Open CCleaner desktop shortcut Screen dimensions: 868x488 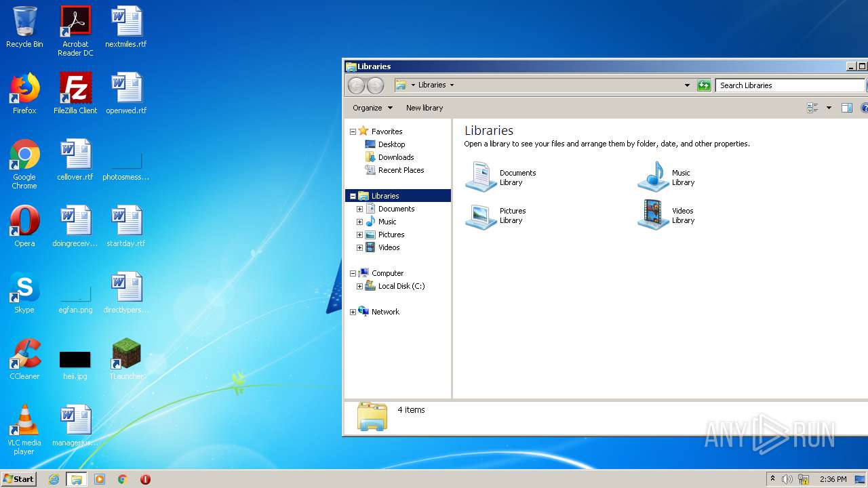(24, 359)
